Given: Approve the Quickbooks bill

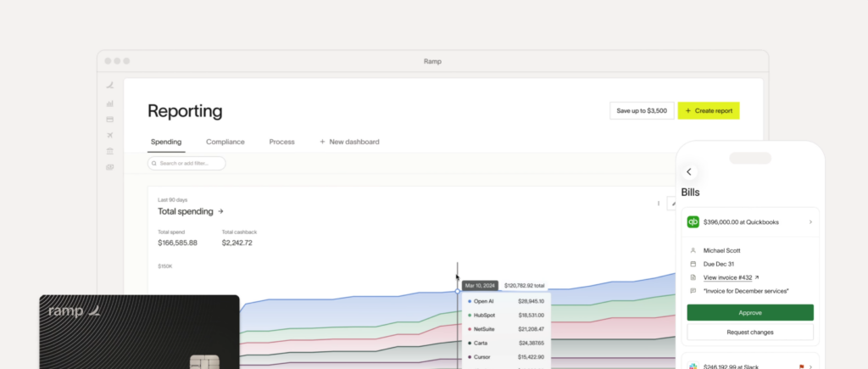Looking at the screenshot, I should [750, 312].
